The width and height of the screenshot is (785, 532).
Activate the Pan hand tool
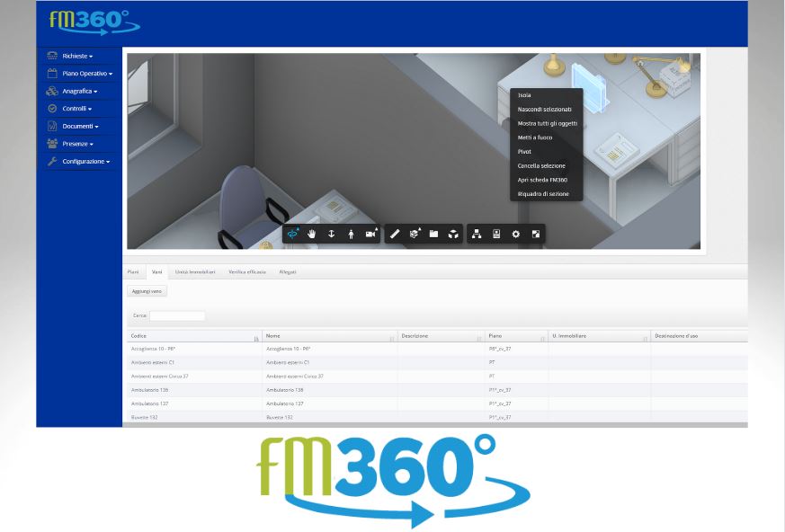coord(312,234)
